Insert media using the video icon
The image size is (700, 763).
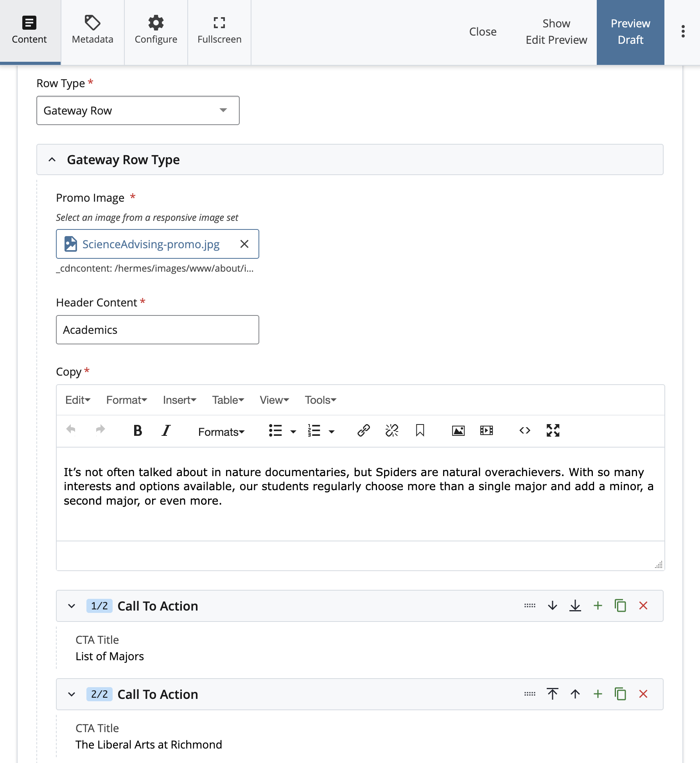click(486, 430)
